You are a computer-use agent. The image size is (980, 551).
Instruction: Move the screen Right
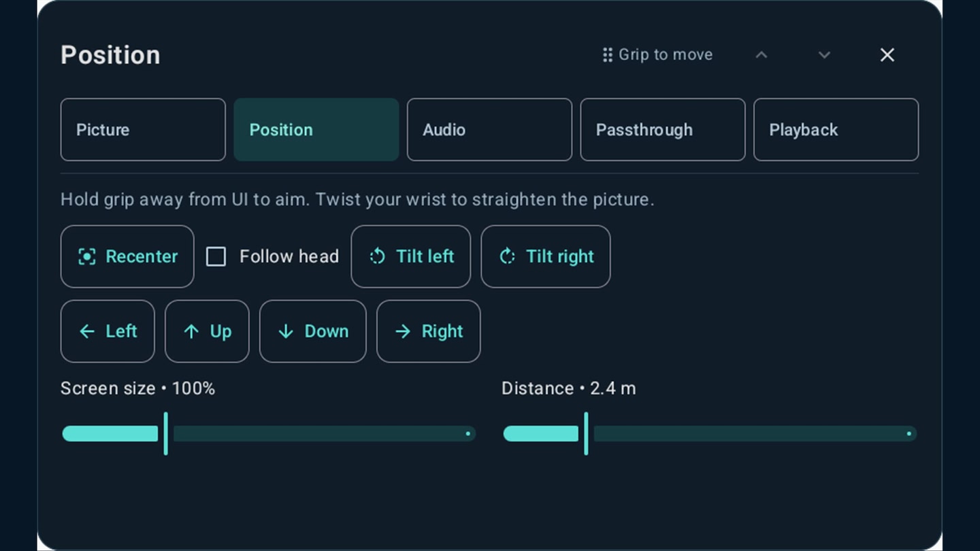tap(429, 331)
